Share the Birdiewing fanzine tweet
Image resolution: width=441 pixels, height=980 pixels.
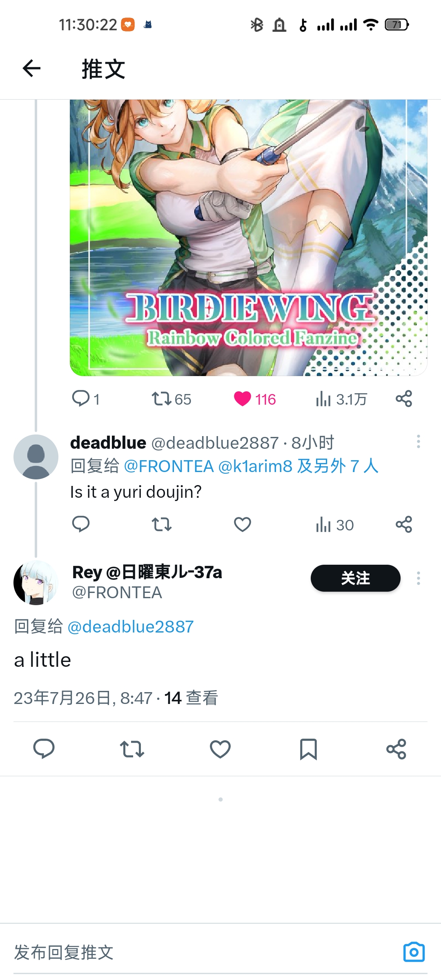click(x=404, y=399)
